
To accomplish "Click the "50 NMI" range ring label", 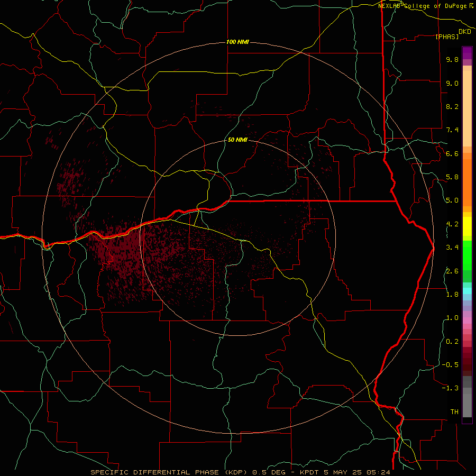I will coord(237,140).
